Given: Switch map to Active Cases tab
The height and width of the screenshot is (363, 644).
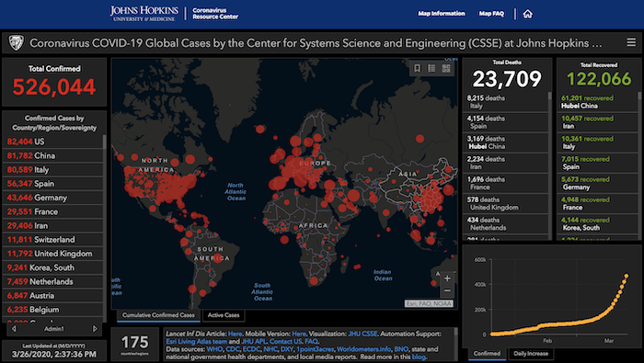Looking at the screenshot, I should tap(224, 315).
